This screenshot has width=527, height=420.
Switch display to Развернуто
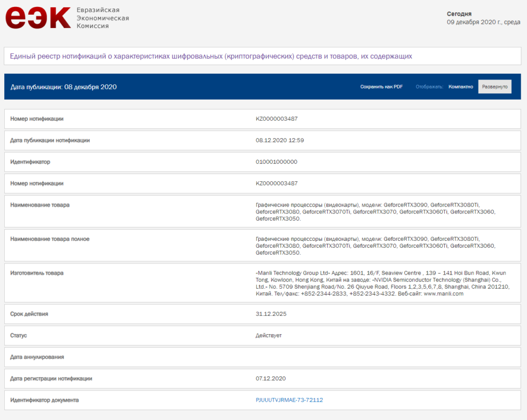(495, 87)
